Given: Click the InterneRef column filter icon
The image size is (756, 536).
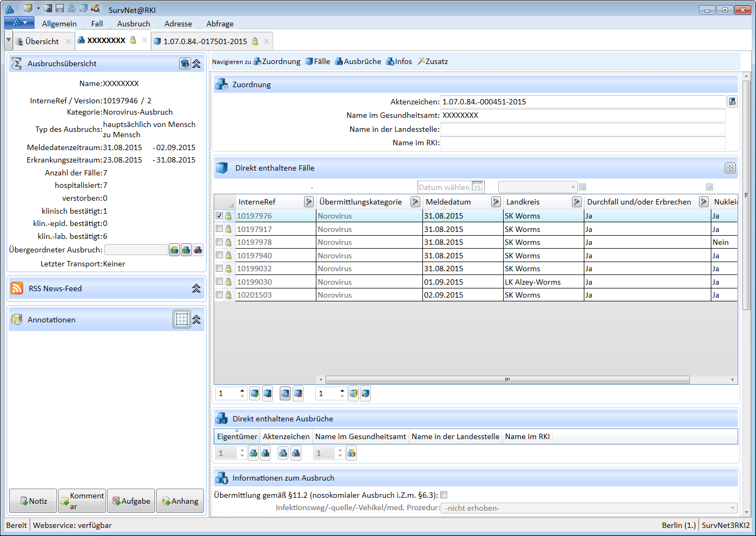Looking at the screenshot, I should click(x=308, y=202).
